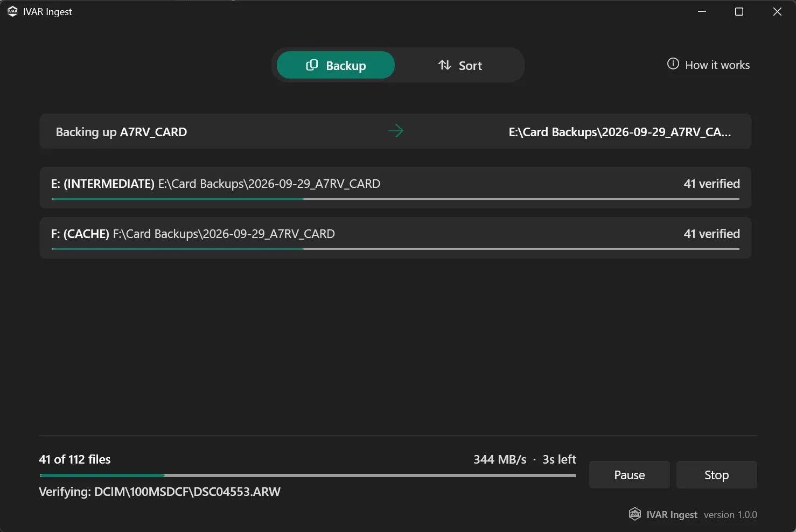Maximize the IVAR Ingest window

click(739, 12)
